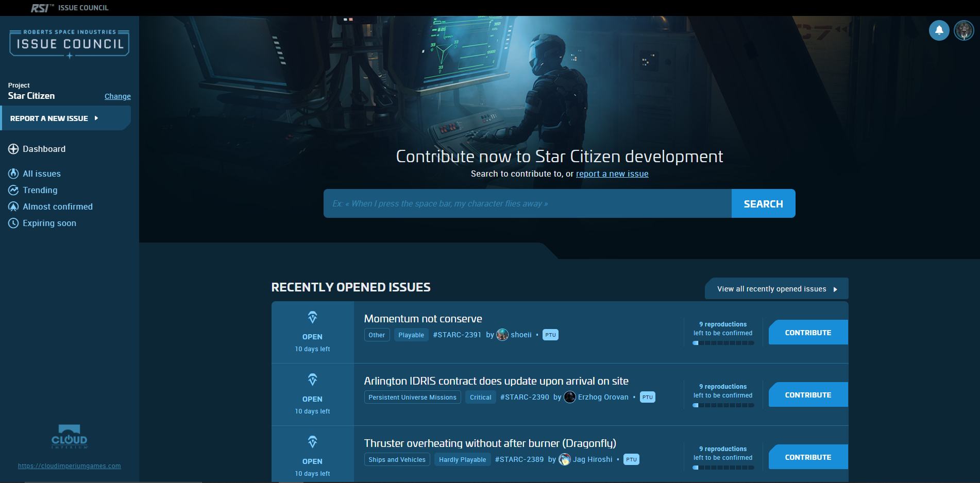
Task: Open shoeii's profile name
Action: pyautogui.click(x=521, y=335)
